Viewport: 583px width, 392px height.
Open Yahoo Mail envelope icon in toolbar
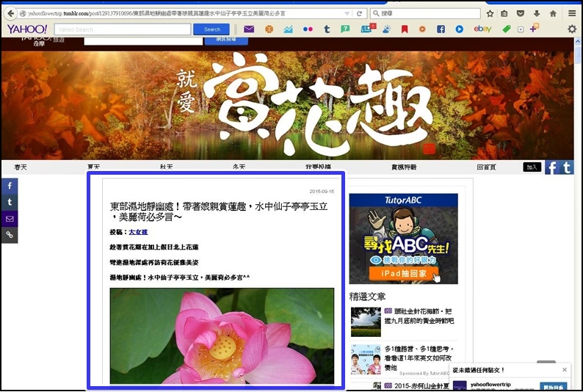pos(249,29)
